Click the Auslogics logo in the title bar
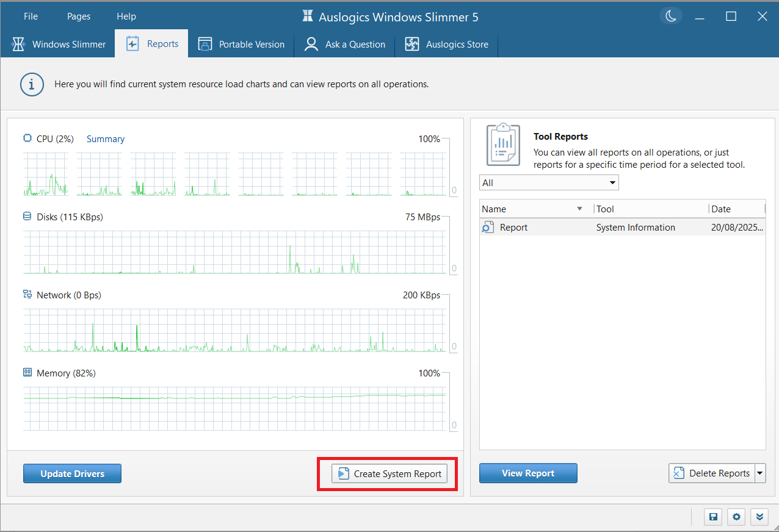779x532 pixels. pos(306,16)
